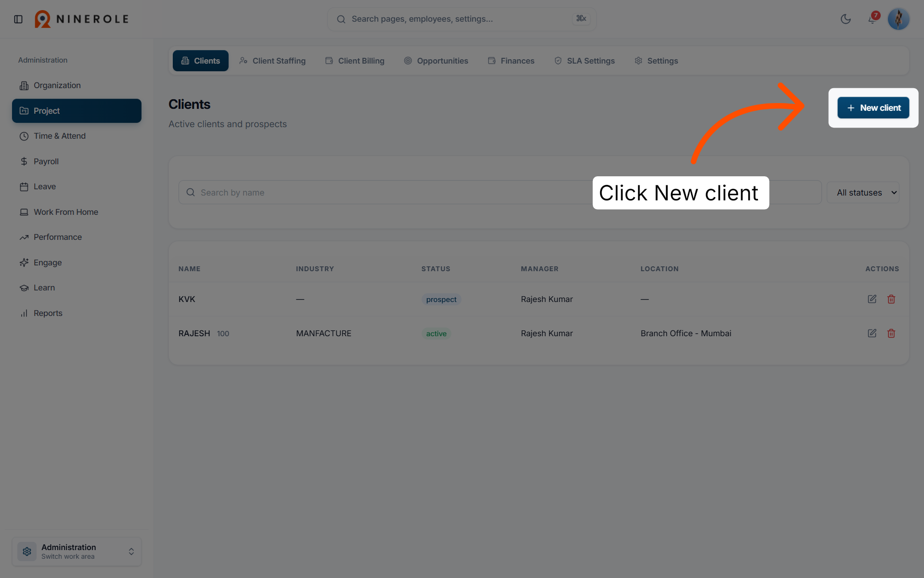Open Leave in the sidebar
The image size is (924, 578).
[77, 186]
